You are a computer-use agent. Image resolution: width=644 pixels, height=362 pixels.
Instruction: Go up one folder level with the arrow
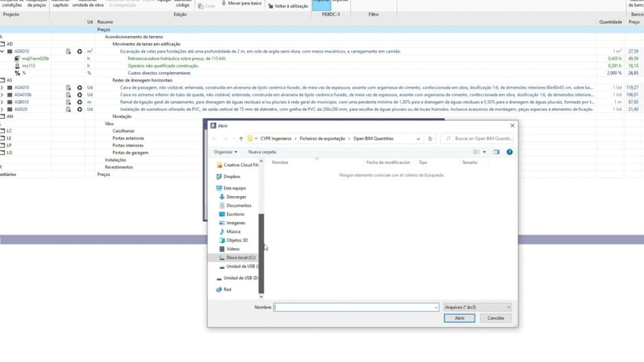[x=241, y=138]
